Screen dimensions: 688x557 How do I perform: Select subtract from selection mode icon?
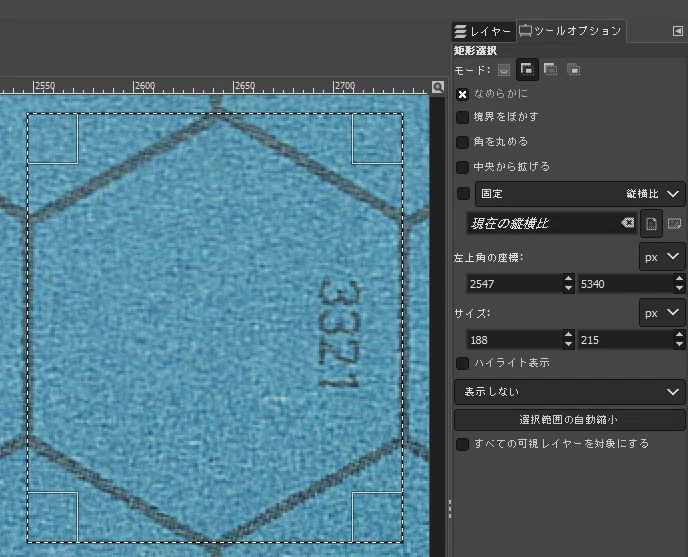(550, 69)
